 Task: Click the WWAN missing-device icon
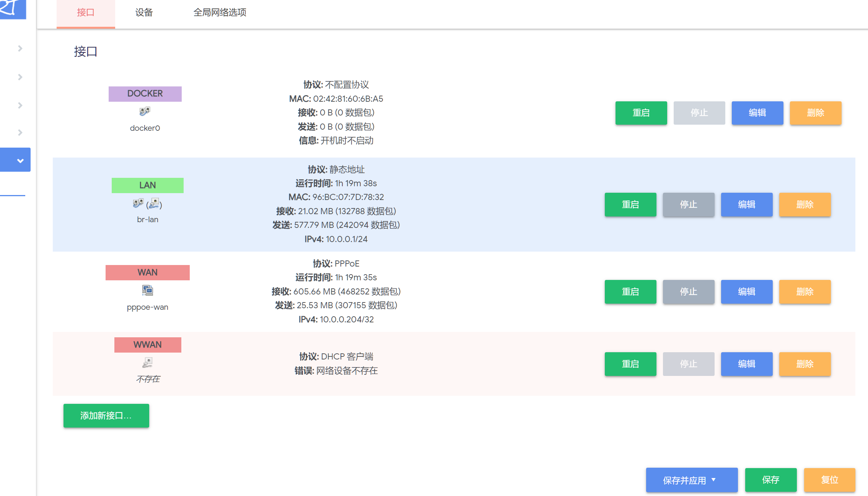point(147,362)
